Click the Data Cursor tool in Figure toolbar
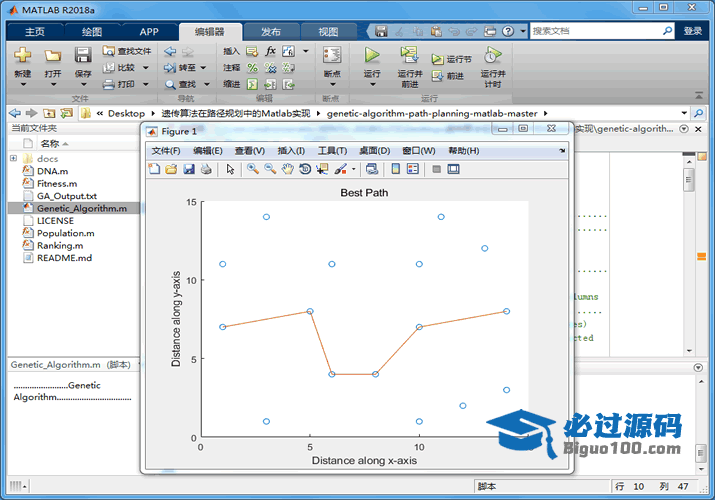Screen dimensions: 715x500 [x=322, y=169]
